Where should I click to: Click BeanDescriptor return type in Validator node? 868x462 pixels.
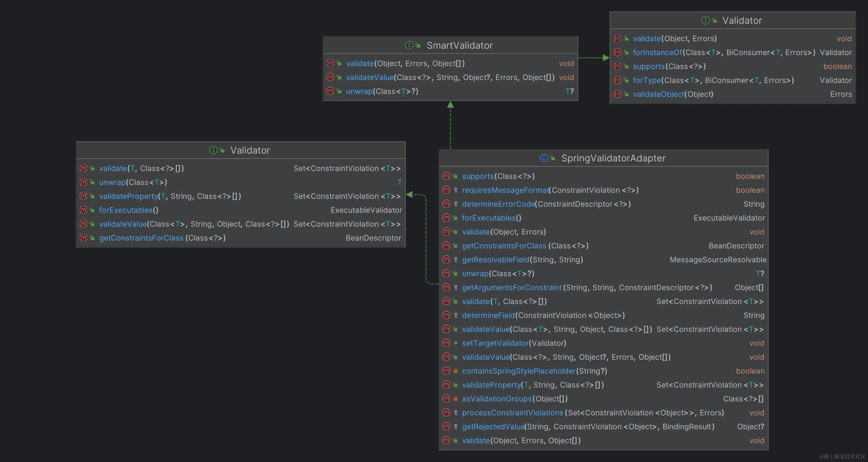pos(373,238)
